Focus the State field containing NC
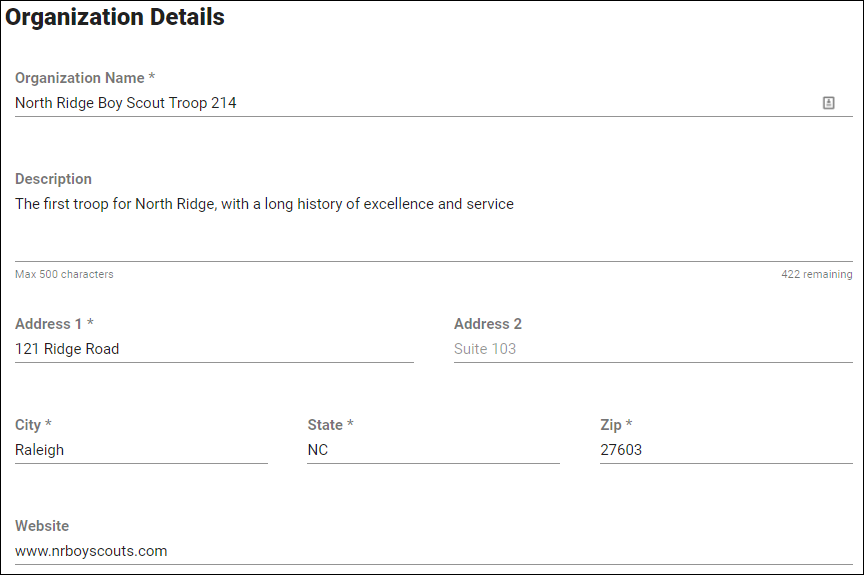This screenshot has width=864, height=575. (433, 450)
